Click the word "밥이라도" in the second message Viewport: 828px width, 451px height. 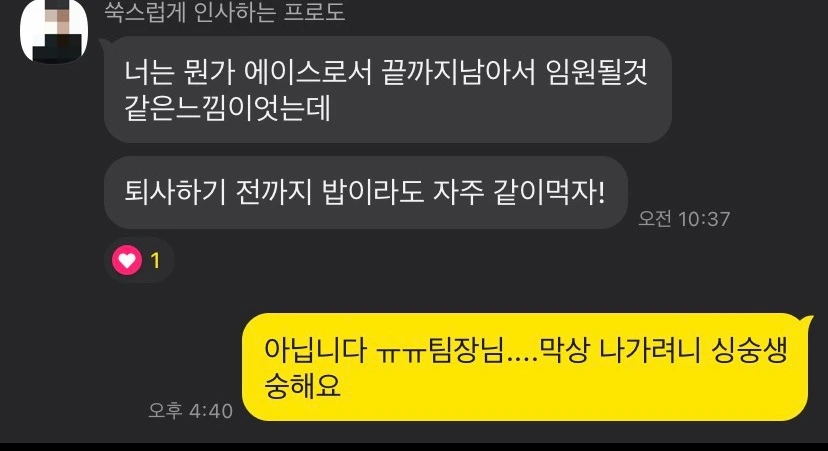(x=373, y=192)
